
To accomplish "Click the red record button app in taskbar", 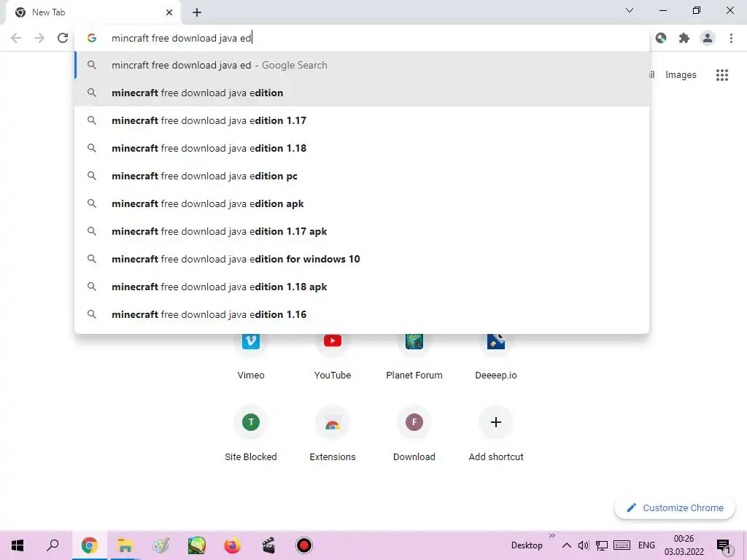I will 304,545.
